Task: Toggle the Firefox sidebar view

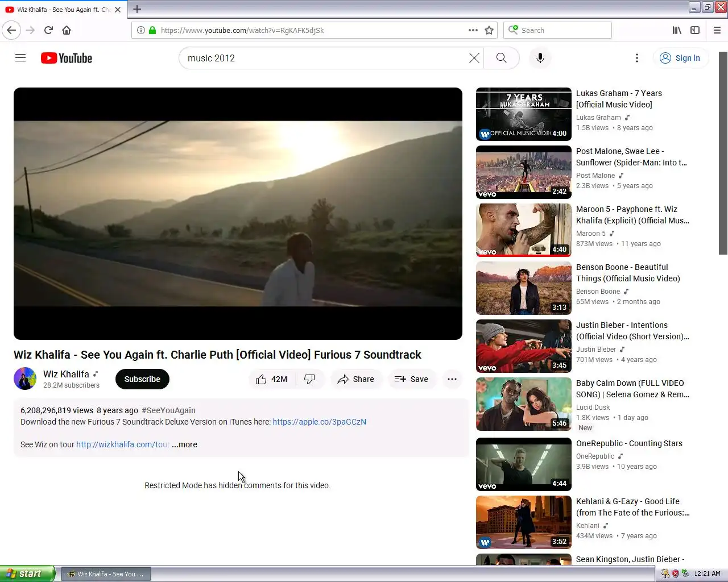Action: 695,30
